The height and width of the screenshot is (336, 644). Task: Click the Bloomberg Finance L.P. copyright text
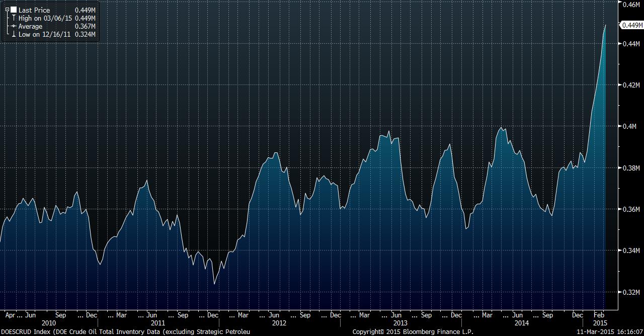(x=413, y=331)
